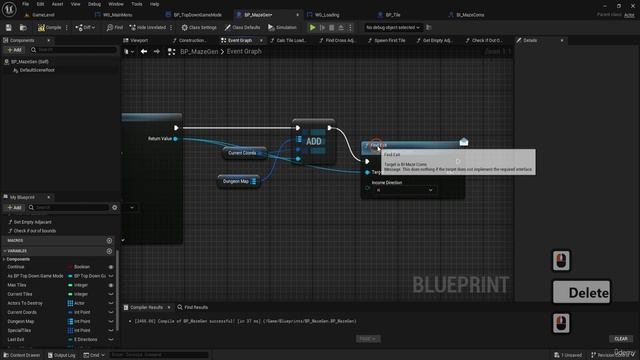This screenshot has width=640, height=360.
Task: Open the debug object selector dropdown
Action: pyautogui.click(x=393, y=27)
